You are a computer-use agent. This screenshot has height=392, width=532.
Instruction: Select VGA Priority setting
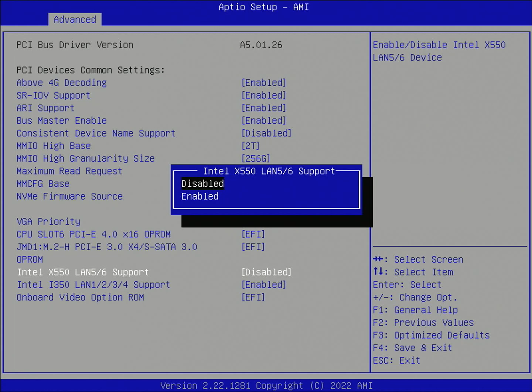(48, 221)
